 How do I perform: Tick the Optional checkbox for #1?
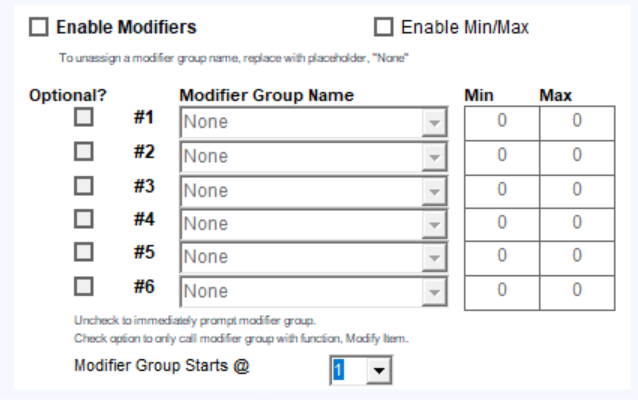85,118
